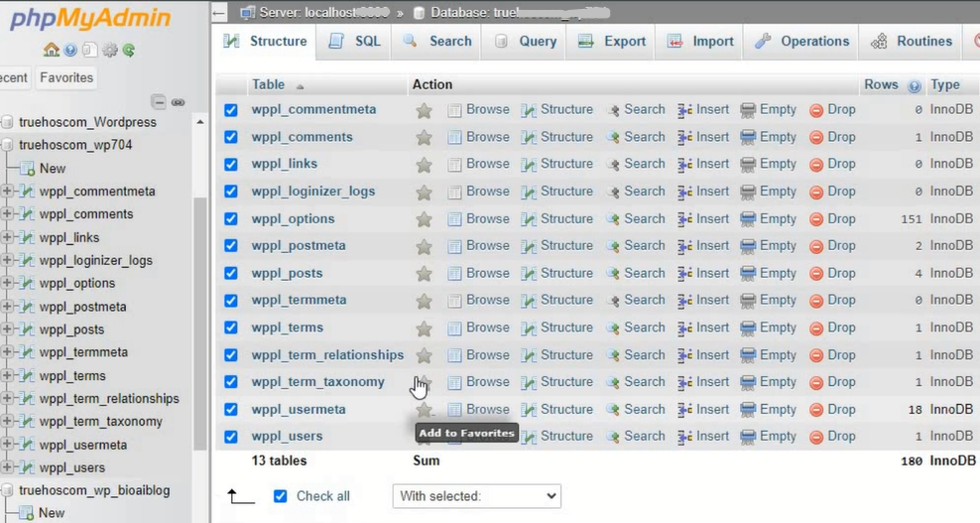Click the star icon for wppl_options
The image size is (980, 523).
coord(424,219)
